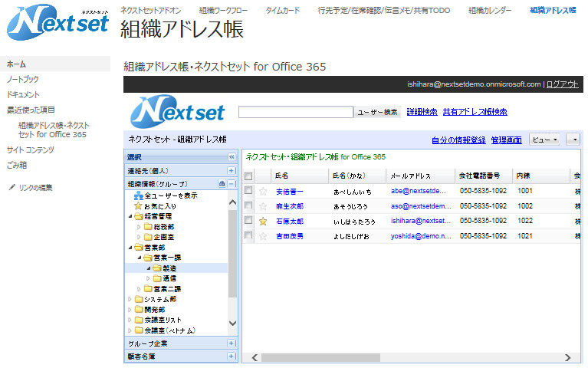Click the tree panel scroll-up arrow
This screenshot has height=368, width=588.
[232, 202]
